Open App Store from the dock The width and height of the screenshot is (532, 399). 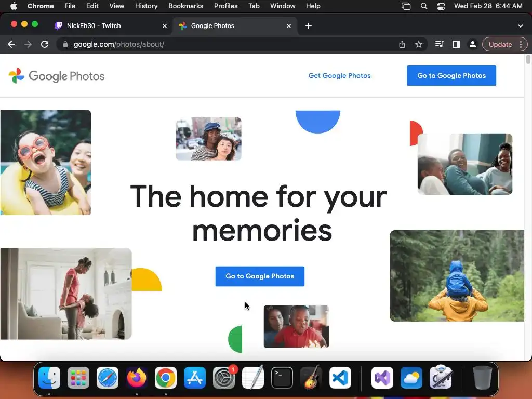point(195,378)
